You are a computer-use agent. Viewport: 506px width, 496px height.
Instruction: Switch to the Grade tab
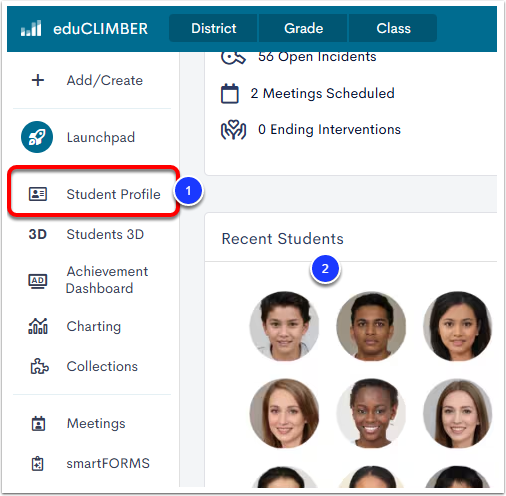[304, 28]
